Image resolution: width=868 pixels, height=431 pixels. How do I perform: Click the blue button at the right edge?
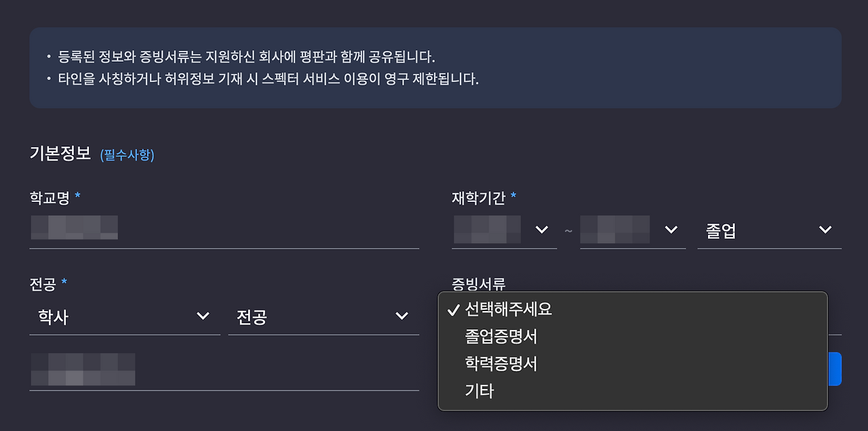pos(834,368)
